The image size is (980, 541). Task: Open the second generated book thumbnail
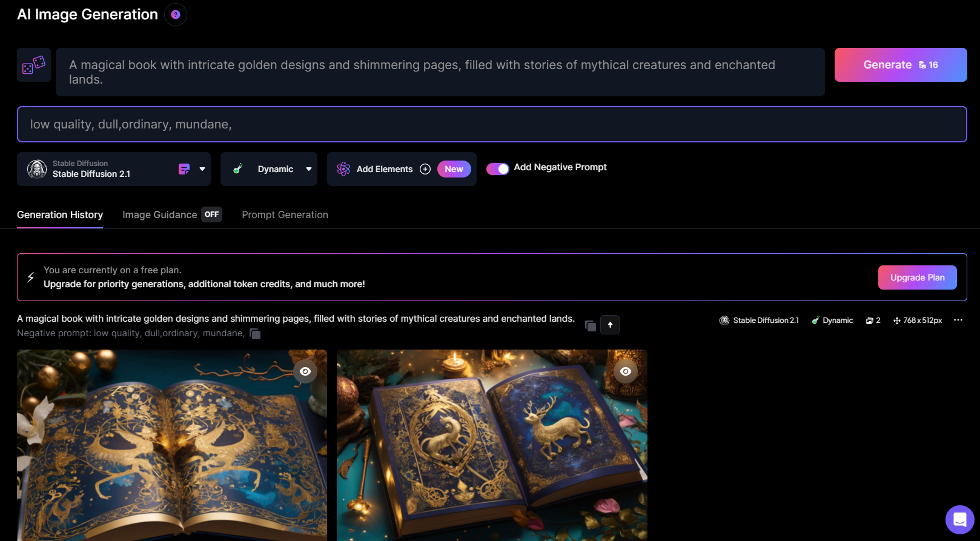pos(492,445)
